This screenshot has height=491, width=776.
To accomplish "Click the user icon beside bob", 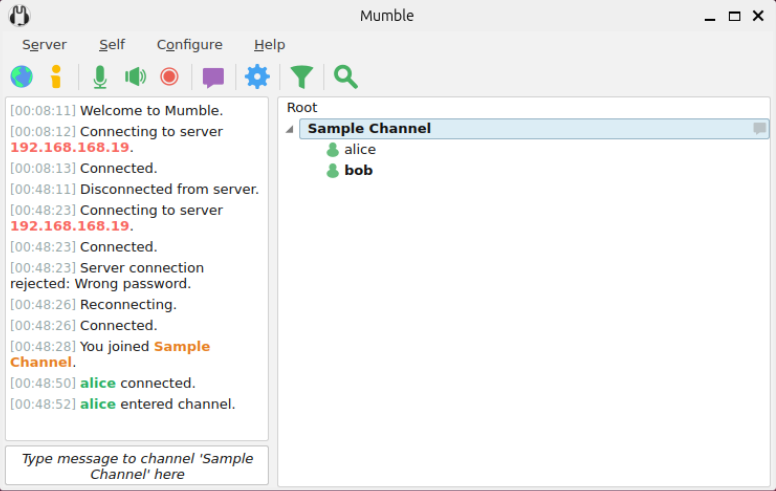I will (333, 170).
